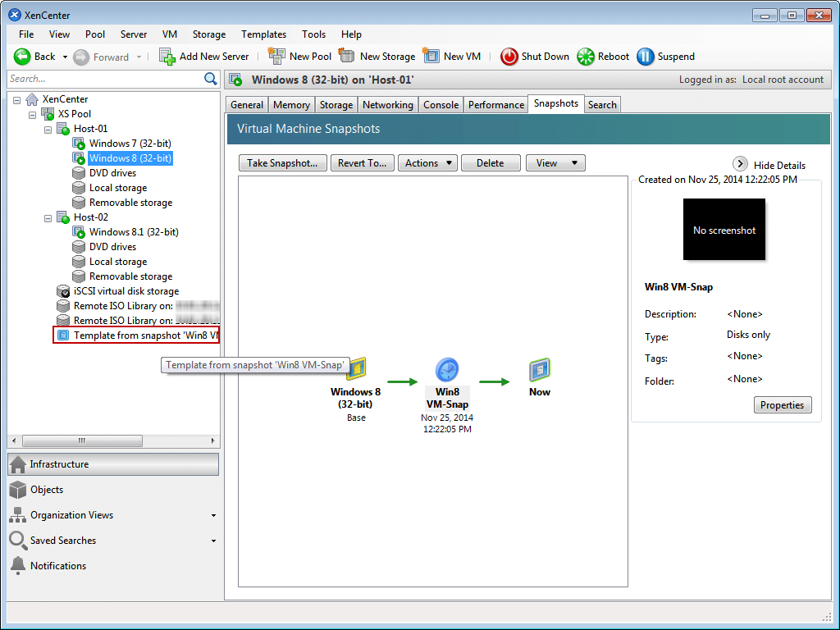Click the New Pool toolbar icon
Viewport: 840px width, 630px height.
tap(276, 56)
